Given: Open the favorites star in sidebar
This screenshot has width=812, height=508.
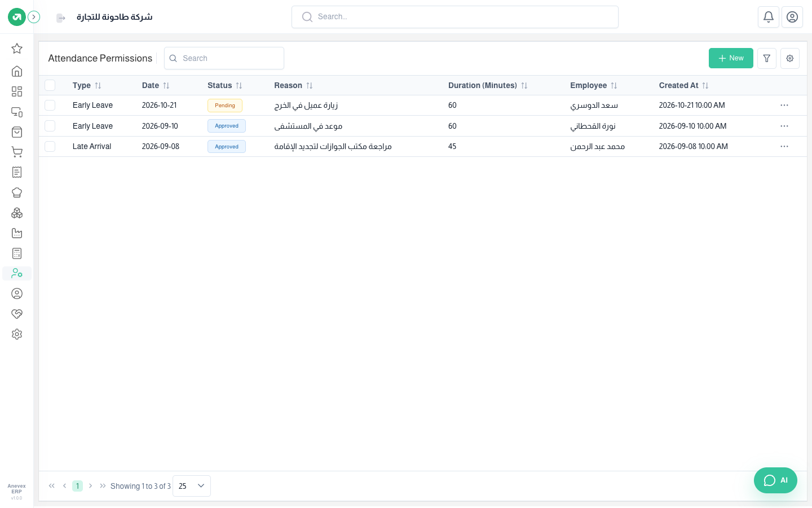Looking at the screenshot, I should click(x=17, y=49).
